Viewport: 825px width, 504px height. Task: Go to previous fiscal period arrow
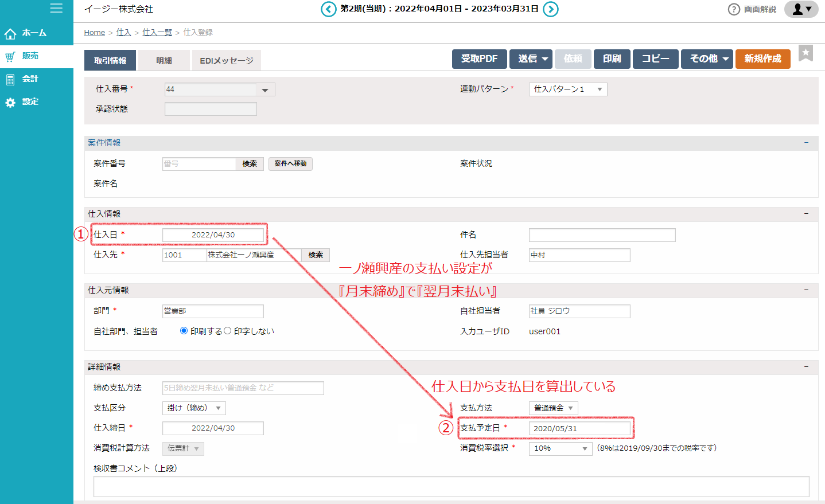click(328, 9)
